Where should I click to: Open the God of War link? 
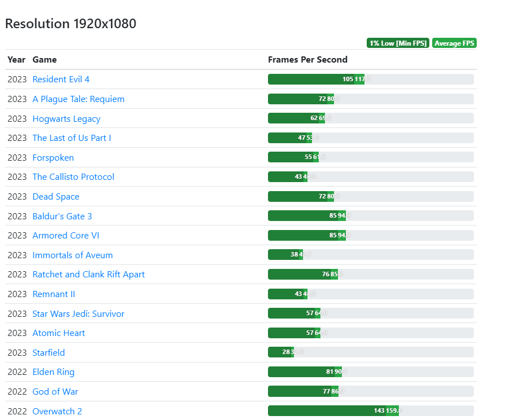[x=55, y=392]
